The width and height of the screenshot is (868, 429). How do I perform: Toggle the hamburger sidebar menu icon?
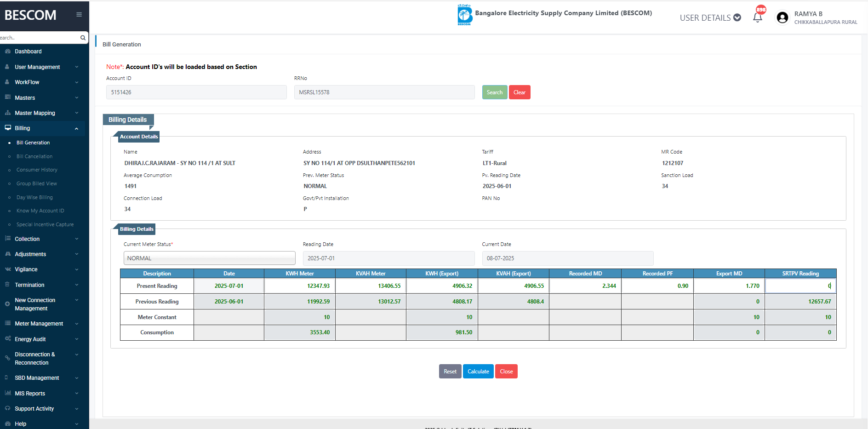coord(79,15)
